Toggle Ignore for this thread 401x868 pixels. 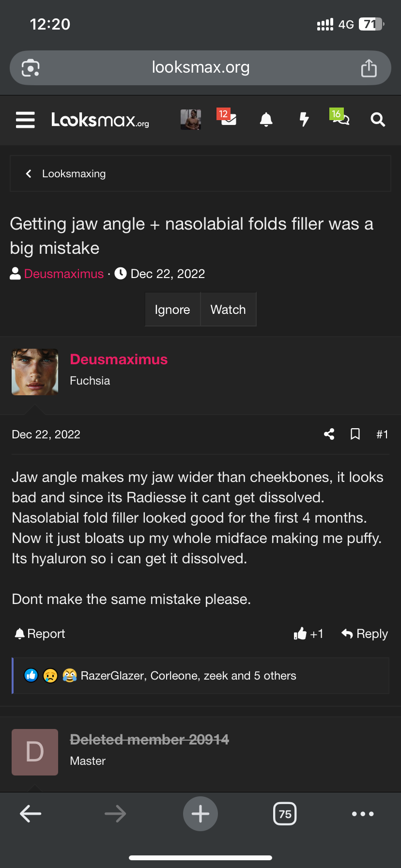(x=172, y=310)
